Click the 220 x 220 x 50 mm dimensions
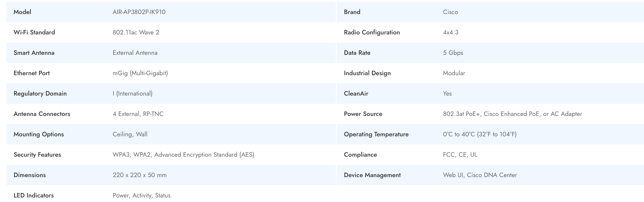The image size is (644, 202). click(x=139, y=175)
